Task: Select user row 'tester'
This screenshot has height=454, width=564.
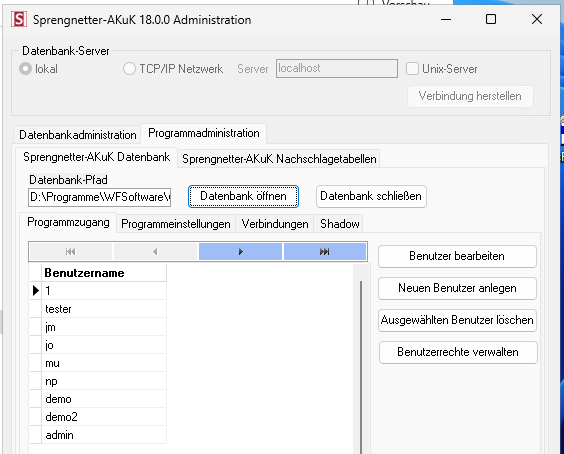Action: click(x=104, y=309)
